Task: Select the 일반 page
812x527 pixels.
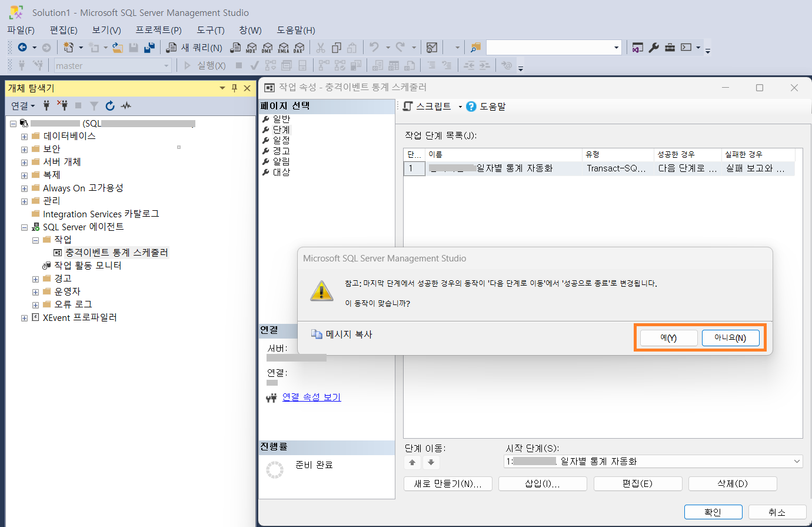Action: [x=281, y=119]
